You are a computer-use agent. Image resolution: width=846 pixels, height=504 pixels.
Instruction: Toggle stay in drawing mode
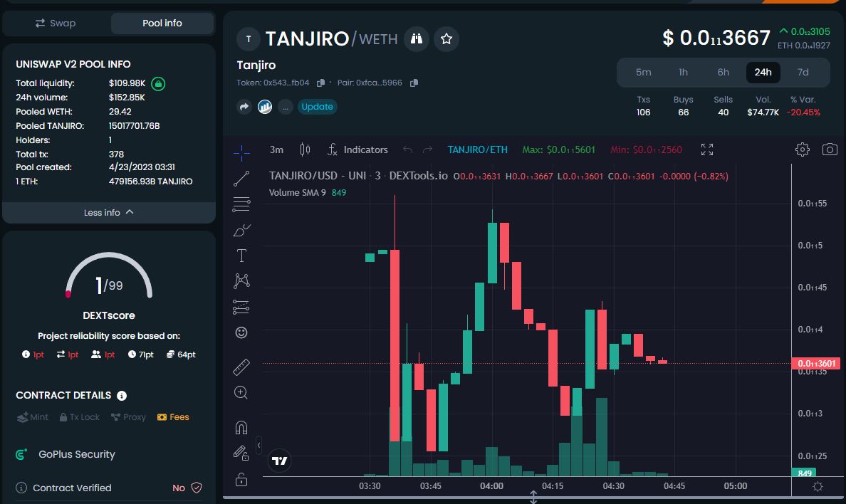(x=241, y=453)
